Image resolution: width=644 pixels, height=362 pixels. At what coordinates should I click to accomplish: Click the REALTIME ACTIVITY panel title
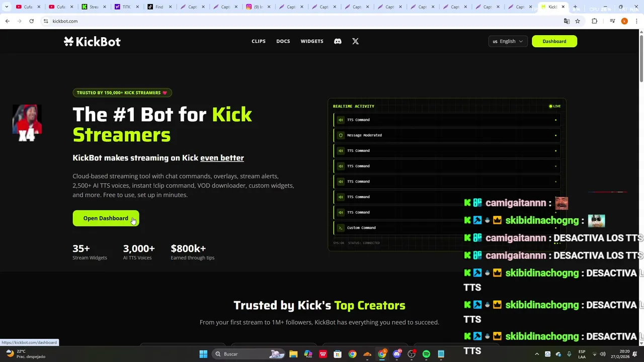tap(354, 106)
